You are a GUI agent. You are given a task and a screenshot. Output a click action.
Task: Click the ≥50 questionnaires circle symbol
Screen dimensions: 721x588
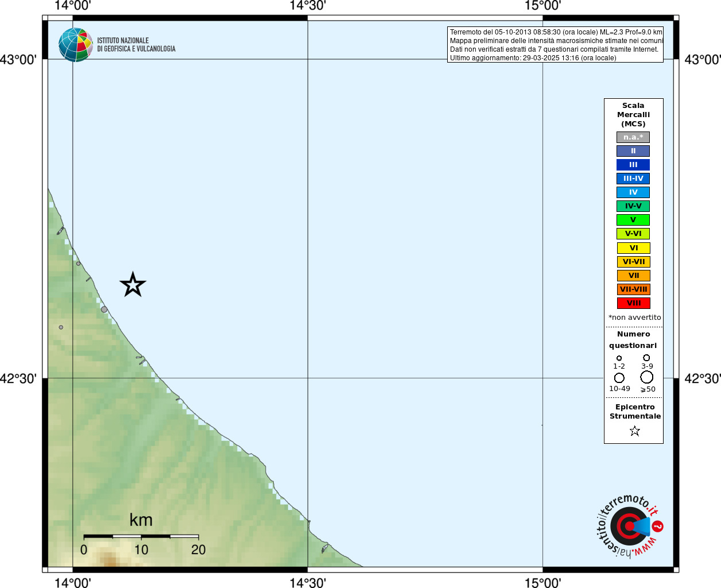tap(647, 377)
